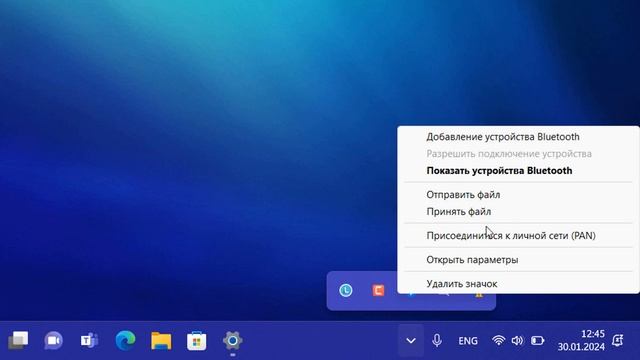
Task: Click the orange C tray icon
Action: tap(378, 290)
